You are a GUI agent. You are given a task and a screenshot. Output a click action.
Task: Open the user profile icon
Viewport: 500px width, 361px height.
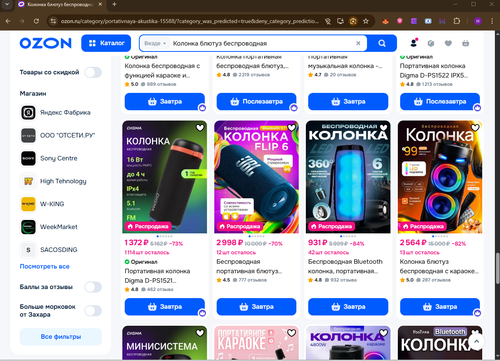pos(414,43)
